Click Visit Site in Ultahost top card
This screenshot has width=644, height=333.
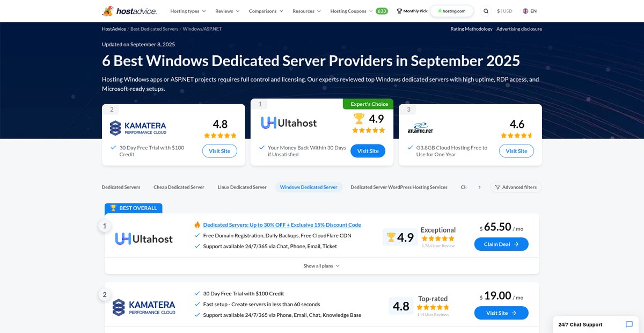click(x=368, y=151)
